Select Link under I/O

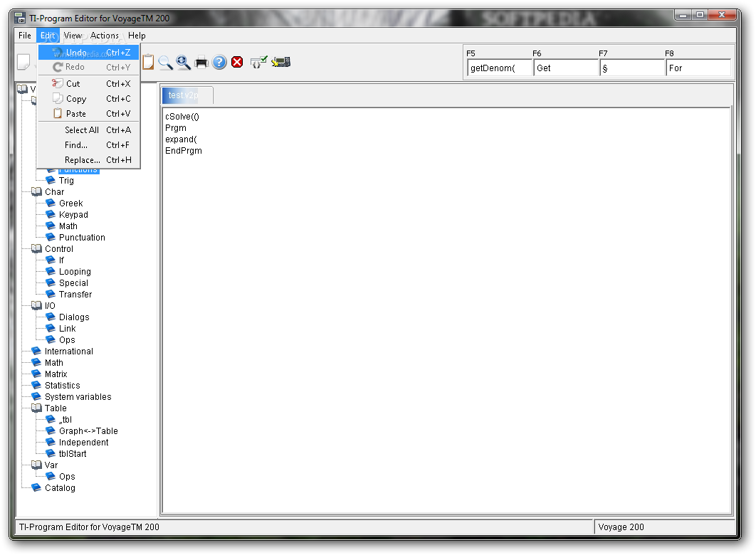pyautogui.click(x=68, y=329)
